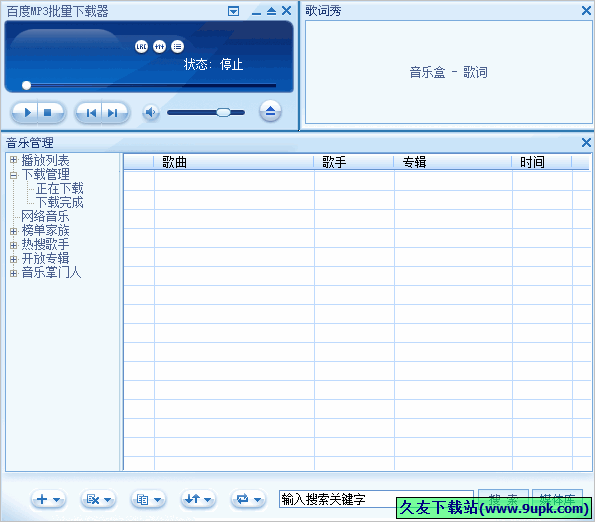
Task: Expand the 热搜歌手 tree node
Action: coord(14,245)
